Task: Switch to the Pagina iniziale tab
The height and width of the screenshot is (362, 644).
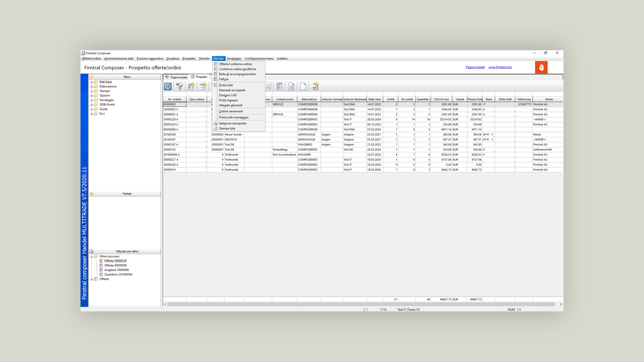Action: [x=176, y=77]
